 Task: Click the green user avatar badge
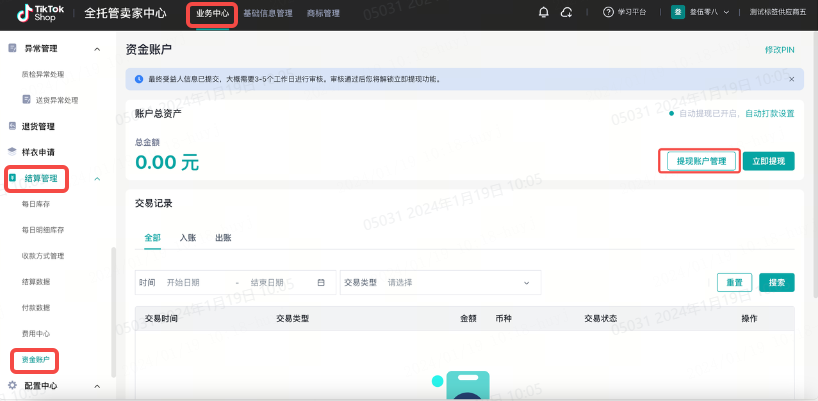coord(678,13)
